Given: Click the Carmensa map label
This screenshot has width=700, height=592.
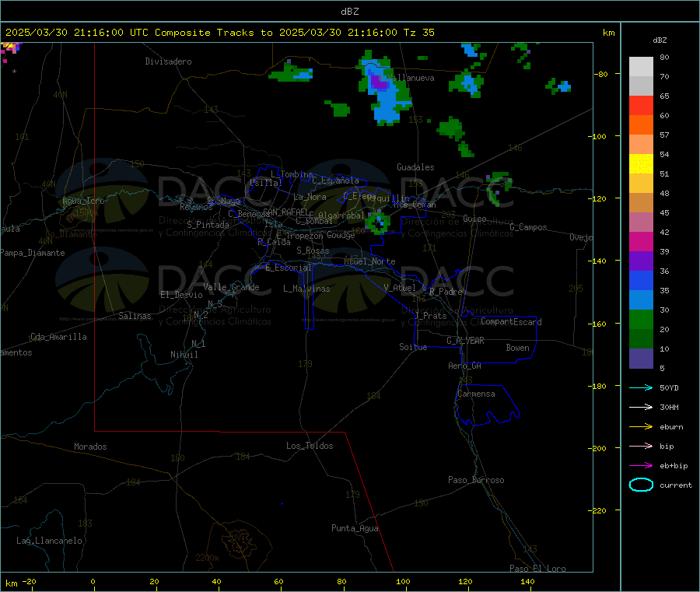Looking at the screenshot, I should [476, 394].
